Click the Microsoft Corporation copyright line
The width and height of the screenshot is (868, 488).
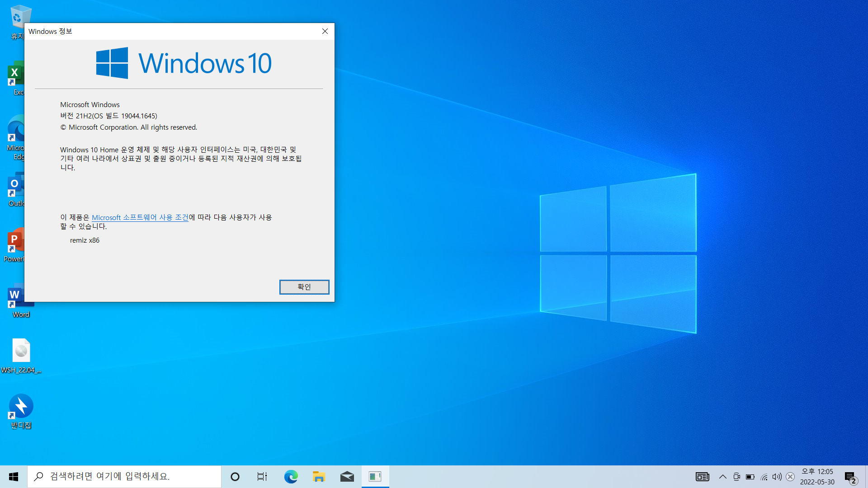[x=129, y=127]
